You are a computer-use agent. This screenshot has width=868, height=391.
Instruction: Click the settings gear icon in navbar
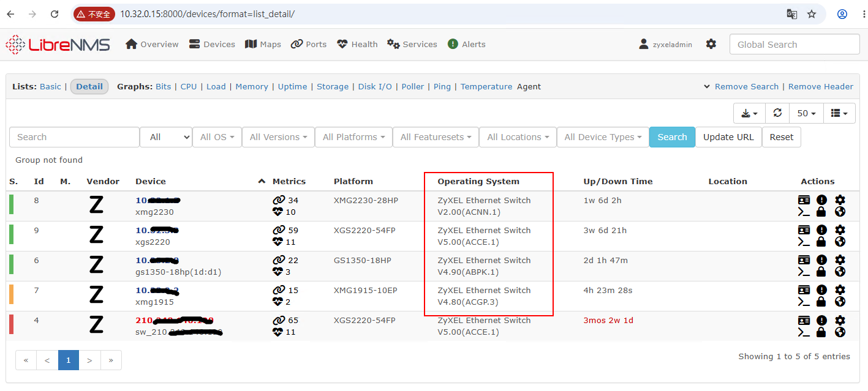tap(711, 44)
